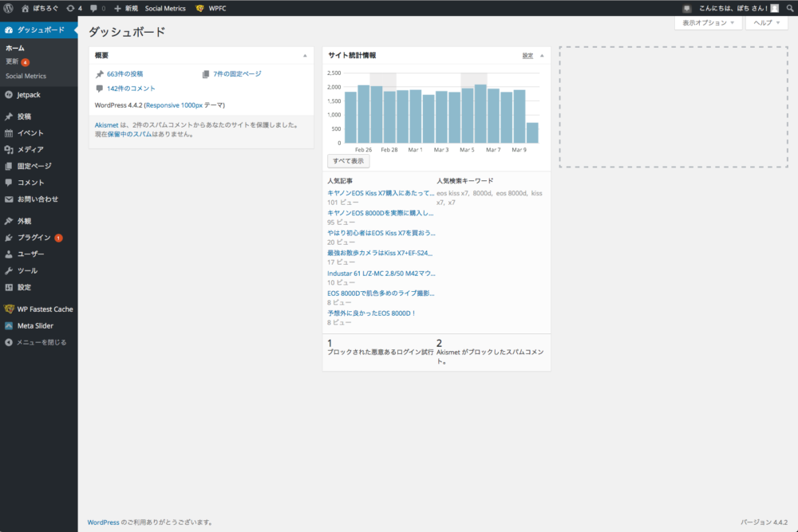Select 投稿 posts menu item
Screen dimensions: 798x532
(24, 116)
